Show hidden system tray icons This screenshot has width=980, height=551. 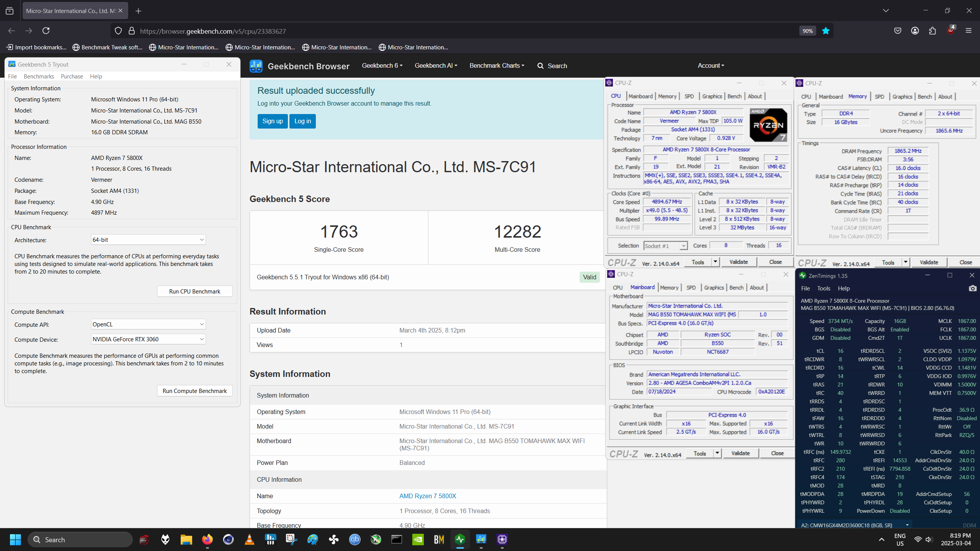pos(882,540)
